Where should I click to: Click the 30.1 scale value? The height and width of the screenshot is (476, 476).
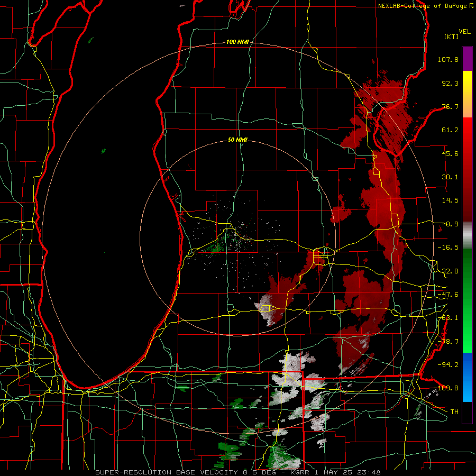click(x=450, y=177)
